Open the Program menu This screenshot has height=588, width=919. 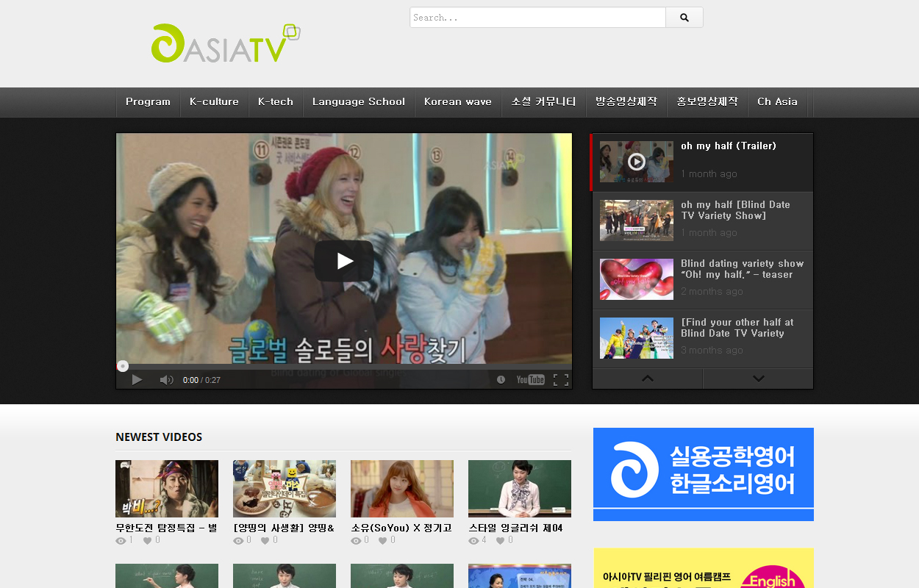148,102
